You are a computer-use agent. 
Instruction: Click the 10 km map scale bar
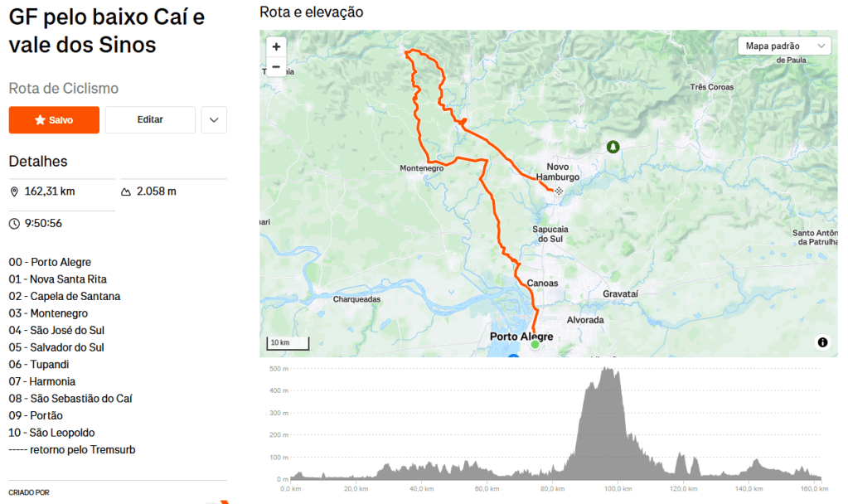(288, 343)
